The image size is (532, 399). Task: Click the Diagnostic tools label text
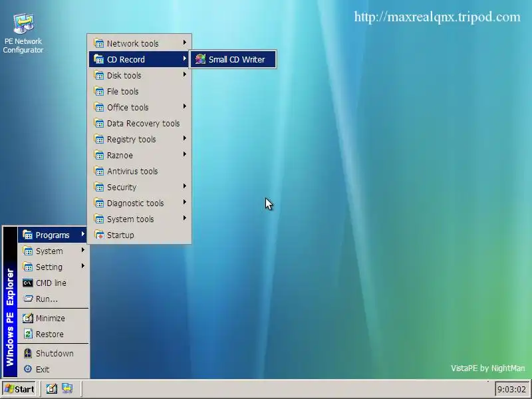click(136, 203)
